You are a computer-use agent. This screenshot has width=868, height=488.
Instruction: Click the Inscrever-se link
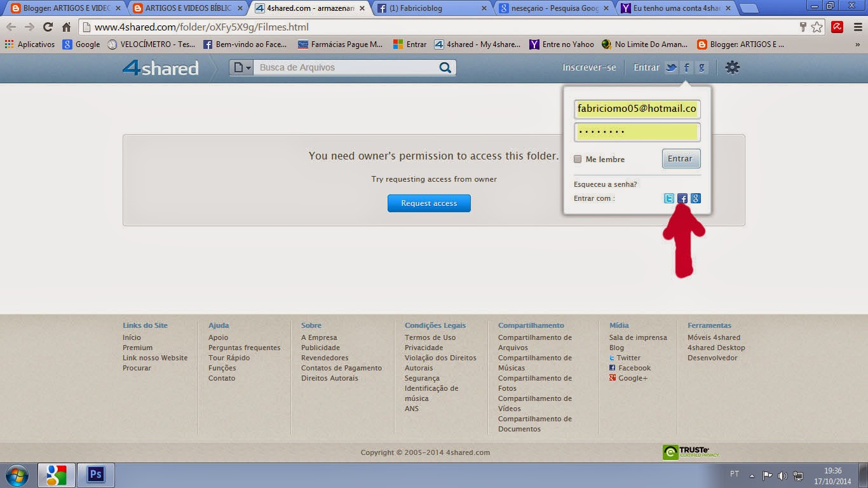589,67
